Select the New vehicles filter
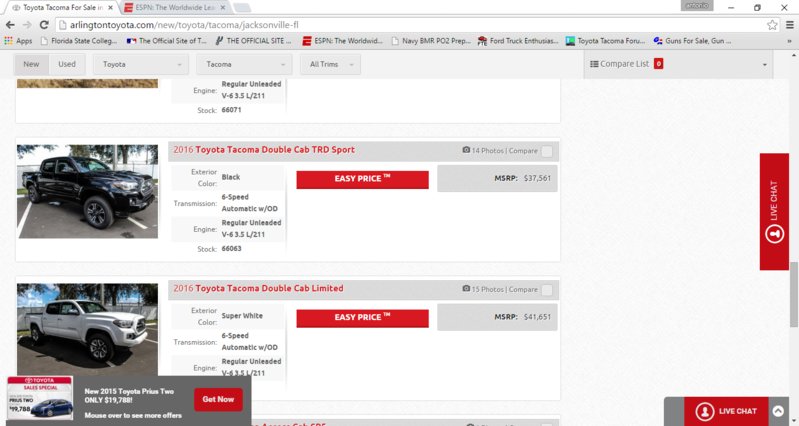799x426 pixels. coord(31,64)
